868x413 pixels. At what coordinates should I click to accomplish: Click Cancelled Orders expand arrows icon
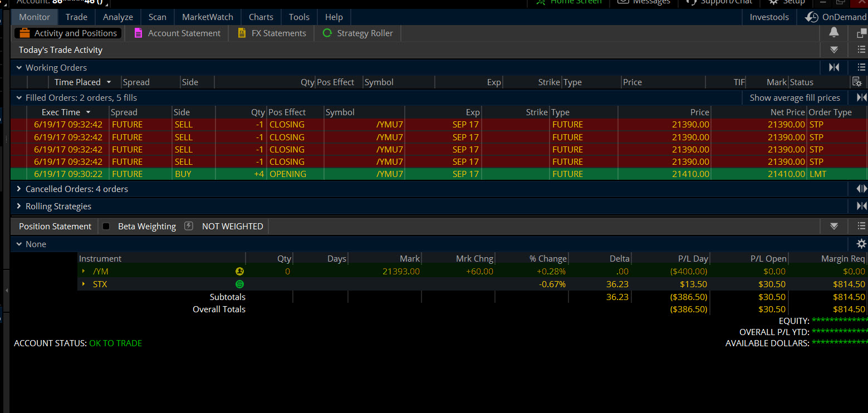point(861,189)
